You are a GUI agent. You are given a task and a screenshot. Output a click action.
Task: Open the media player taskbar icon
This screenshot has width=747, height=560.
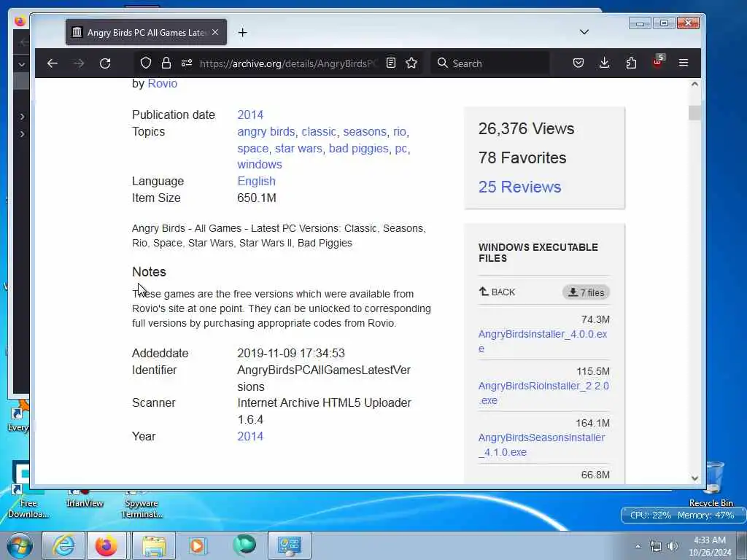tap(197, 545)
